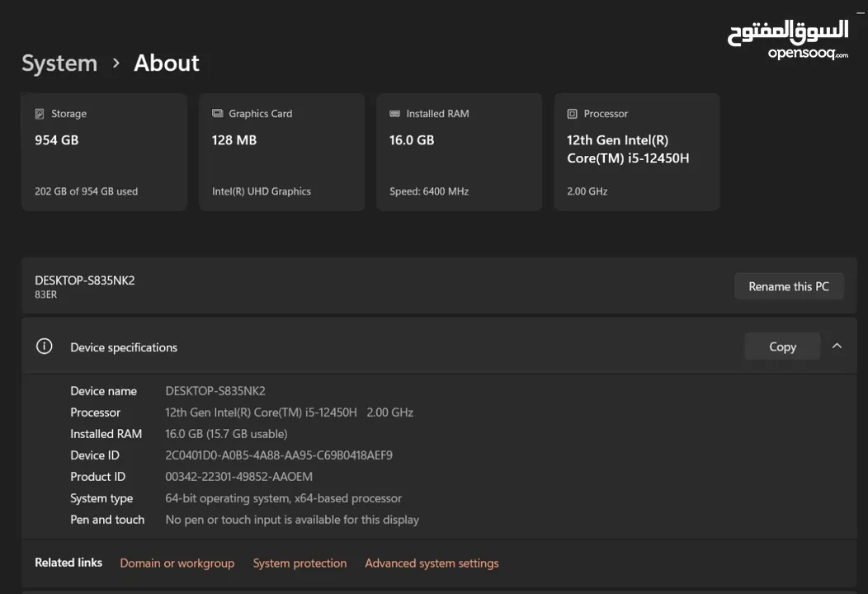This screenshot has width=868, height=594.
Task: Click the 'Pen and touch' label
Action: pyautogui.click(x=107, y=520)
